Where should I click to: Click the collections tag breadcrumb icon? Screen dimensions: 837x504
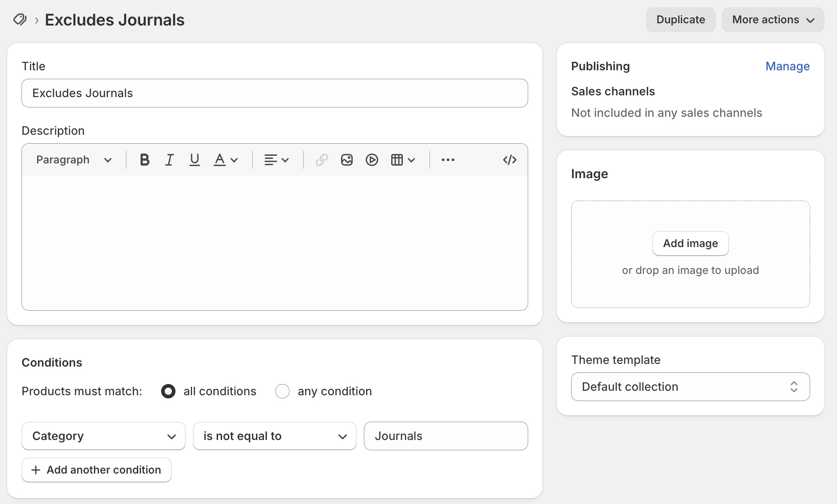[x=20, y=20]
